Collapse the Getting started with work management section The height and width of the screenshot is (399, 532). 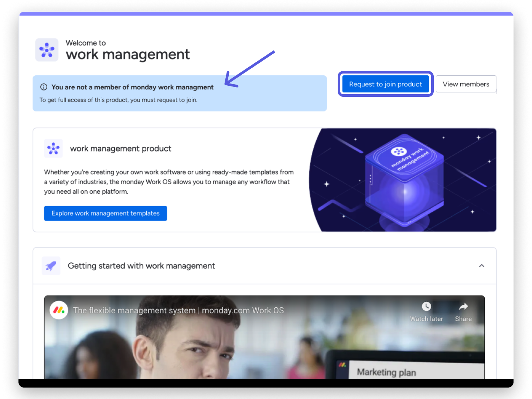pyautogui.click(x=481, y=266)
